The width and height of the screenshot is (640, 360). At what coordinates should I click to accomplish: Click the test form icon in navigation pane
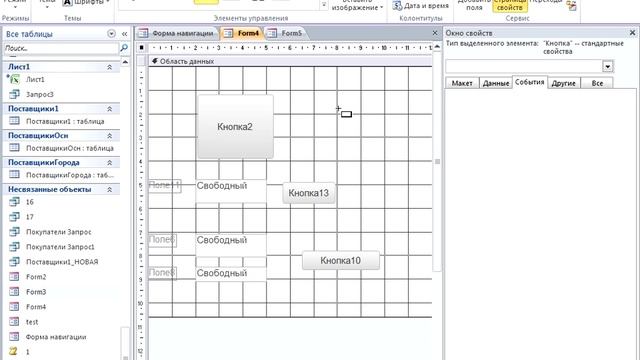tap(14, 322)
